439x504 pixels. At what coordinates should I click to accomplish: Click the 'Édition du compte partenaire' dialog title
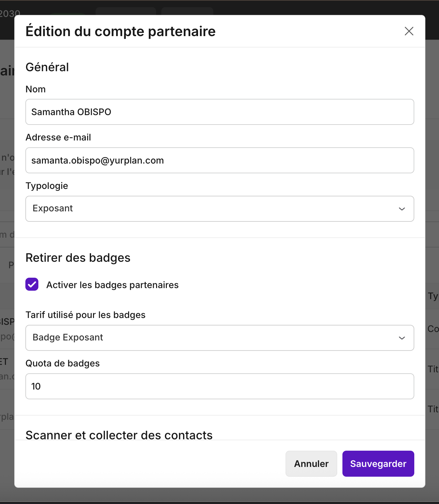coord(121,32)
